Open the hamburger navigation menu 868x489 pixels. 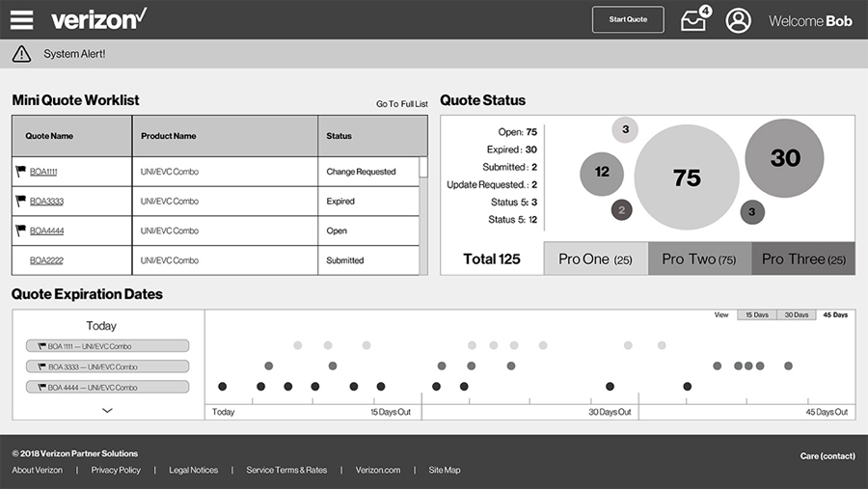tap(21, 19)
